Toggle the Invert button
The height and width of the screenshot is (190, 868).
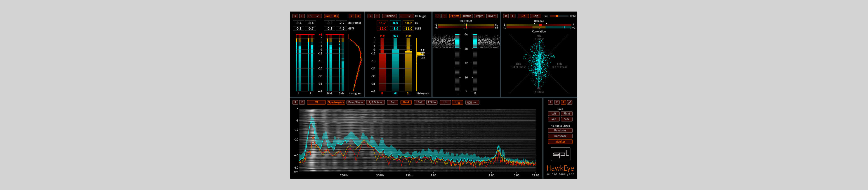tap(492, 16)
